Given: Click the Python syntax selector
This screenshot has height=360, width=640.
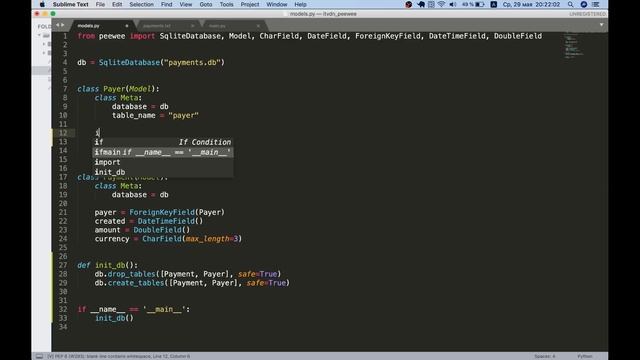Looking at the screenshot, I should [x=584, y=356].
